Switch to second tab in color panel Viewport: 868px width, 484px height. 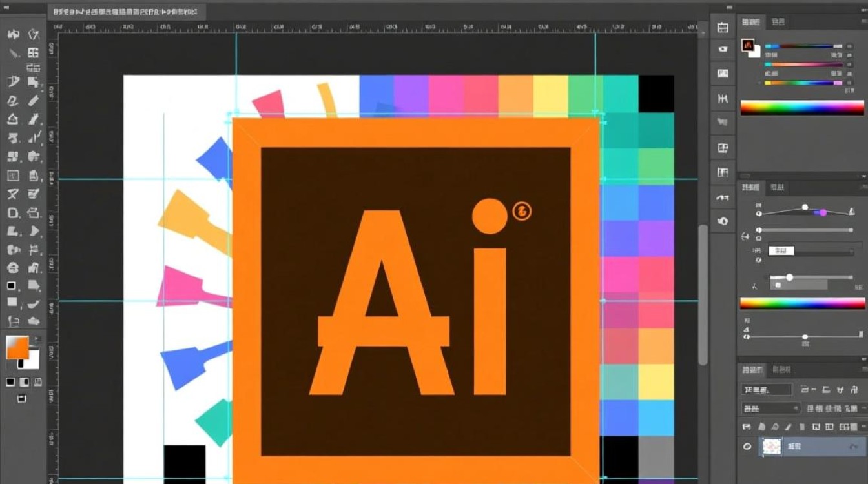(778, 22)
